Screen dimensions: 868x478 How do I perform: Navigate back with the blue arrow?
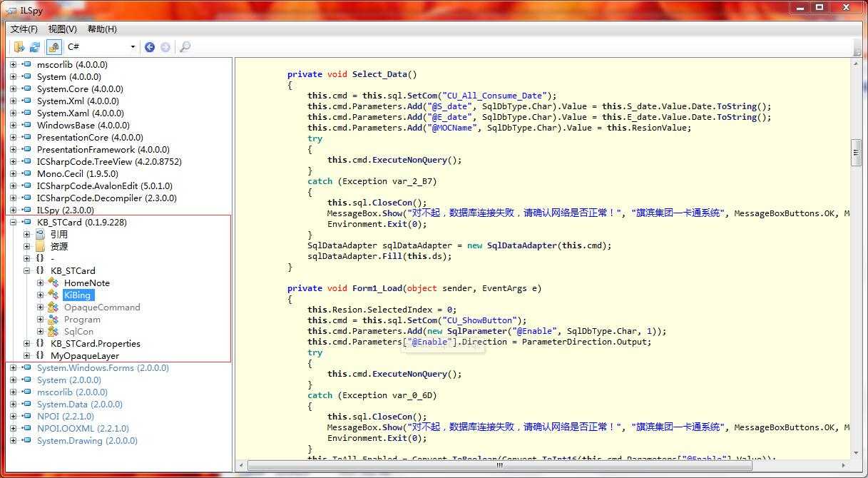click(150, 47)
